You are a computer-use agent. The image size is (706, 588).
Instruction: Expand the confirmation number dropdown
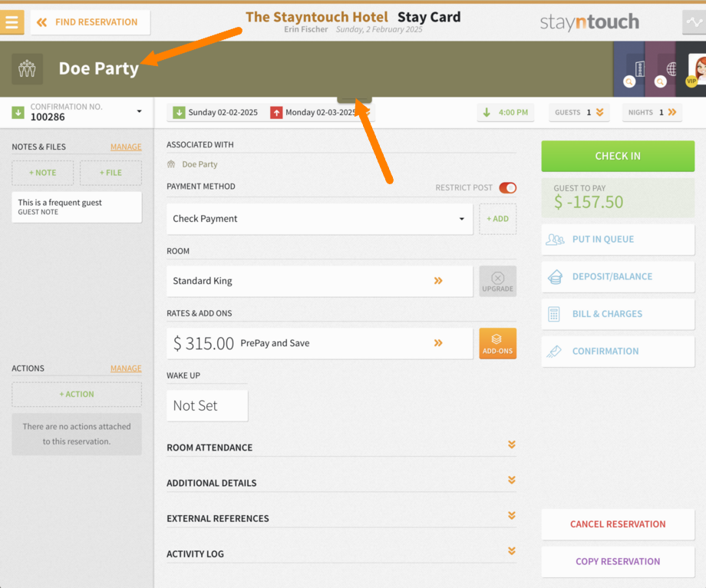tap(139, 111)
